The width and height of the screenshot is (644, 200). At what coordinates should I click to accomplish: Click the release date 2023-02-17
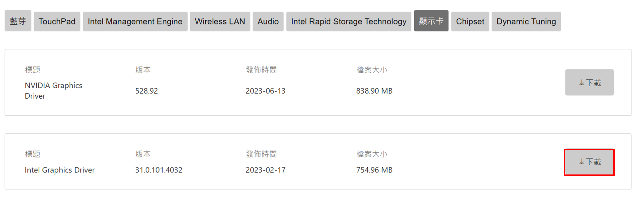tap(265, 170)
